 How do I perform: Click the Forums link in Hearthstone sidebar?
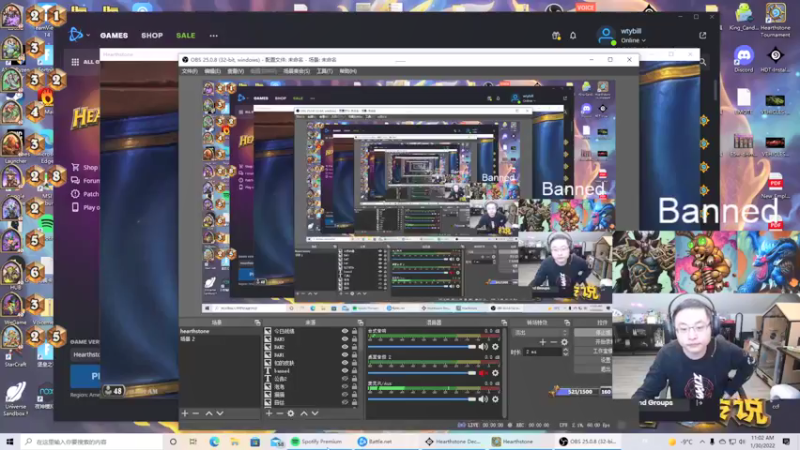point(86,181)
